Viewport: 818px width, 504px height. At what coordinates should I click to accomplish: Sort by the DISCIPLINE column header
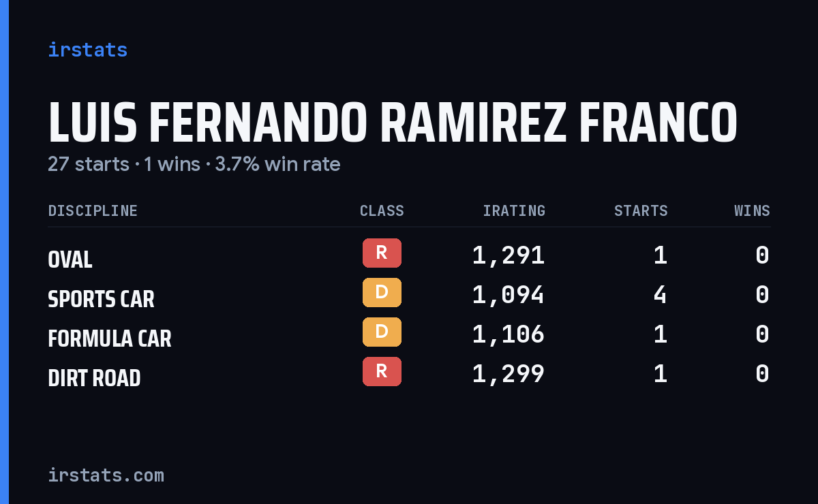[x=93, y=211]
